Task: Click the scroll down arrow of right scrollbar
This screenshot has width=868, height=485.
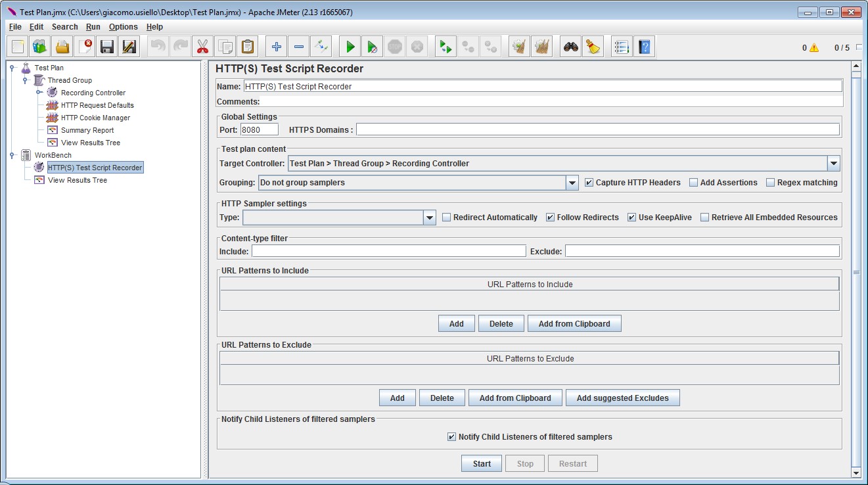Action: point(856,473)
